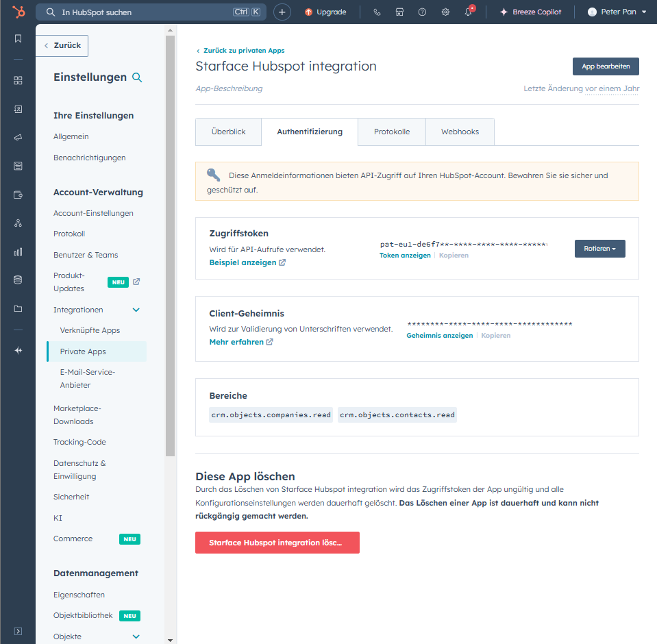657x644 pixels.
Task: Click the help question mark icon
Action: (x=422, y=12)
